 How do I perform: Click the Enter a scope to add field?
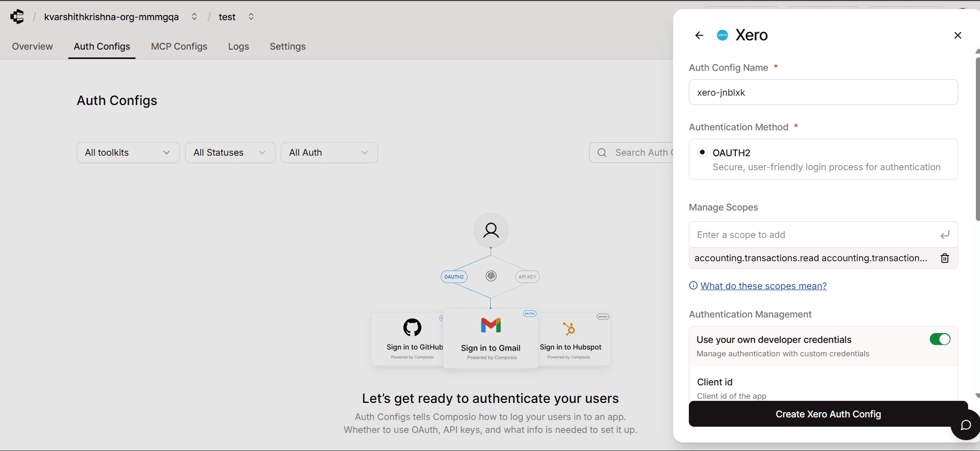(x=823, y=235)
